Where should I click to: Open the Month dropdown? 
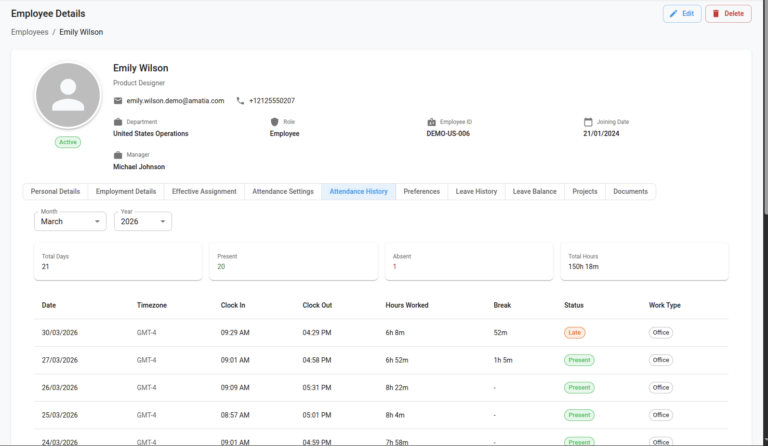click(70, 221)
